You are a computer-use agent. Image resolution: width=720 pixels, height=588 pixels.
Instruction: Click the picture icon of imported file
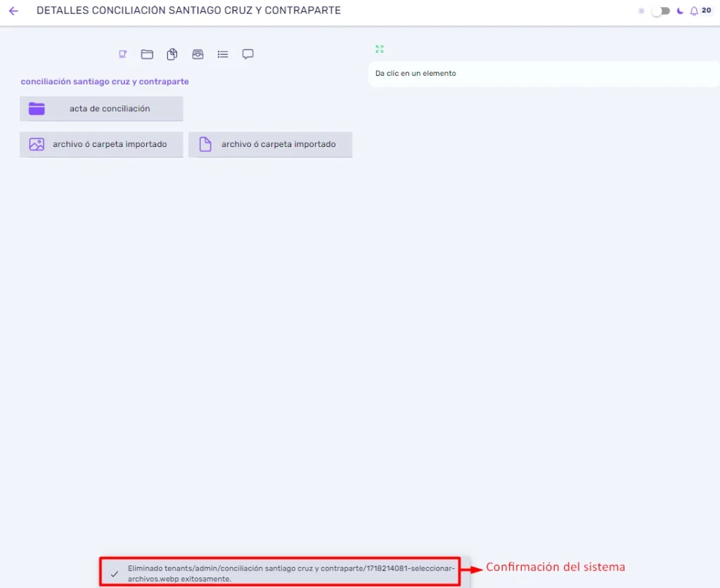point(37,144)
